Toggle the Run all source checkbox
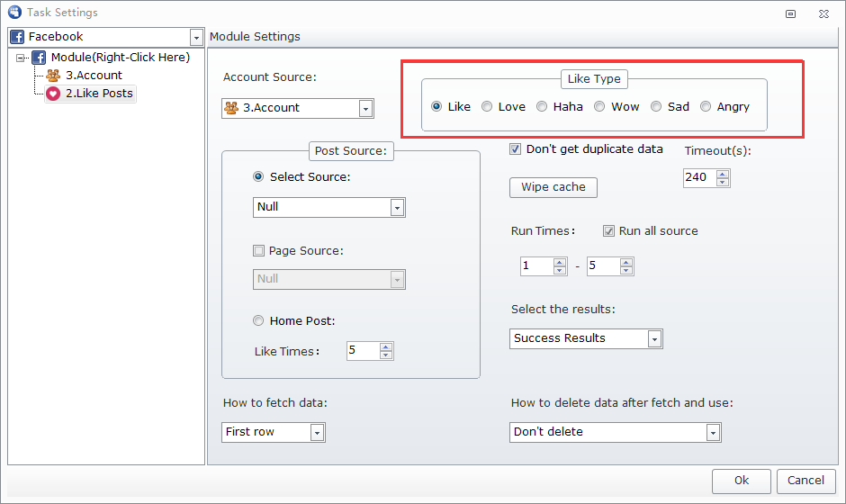 pyautogui.click(x=608, y=231)
